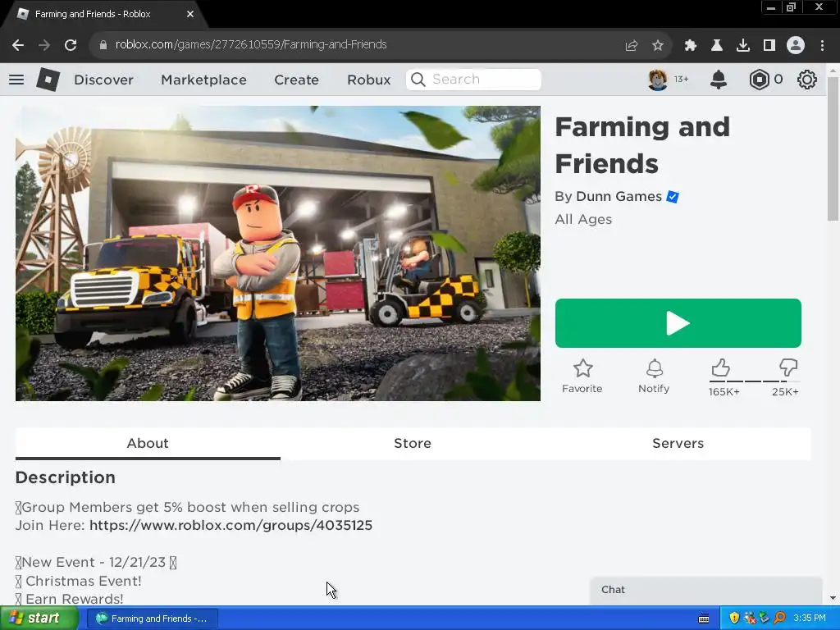Switch to the Servers tab

pos(678,444)
